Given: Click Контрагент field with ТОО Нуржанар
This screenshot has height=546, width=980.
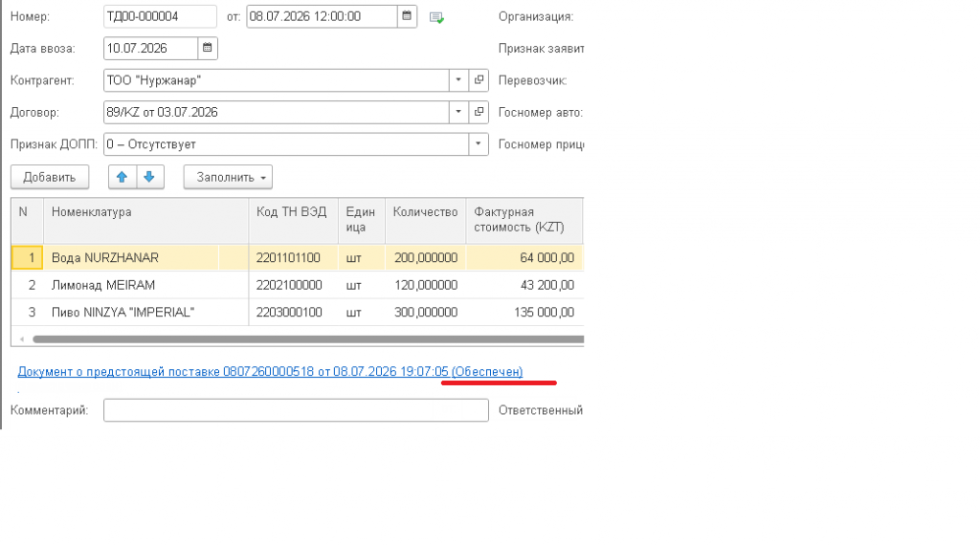Looking at the screenshot, I should 277,80.
